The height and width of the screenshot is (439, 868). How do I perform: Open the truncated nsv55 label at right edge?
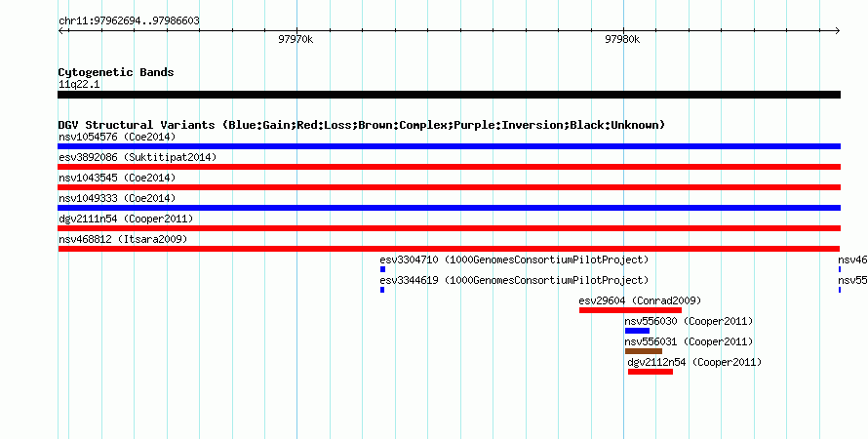click(853, 280)
